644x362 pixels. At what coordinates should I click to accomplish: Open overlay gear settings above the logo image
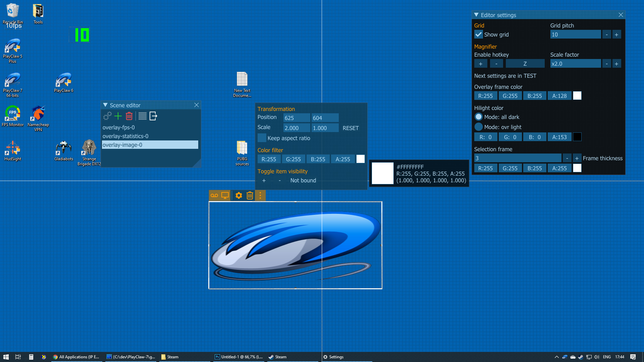[x=238, y=195]
